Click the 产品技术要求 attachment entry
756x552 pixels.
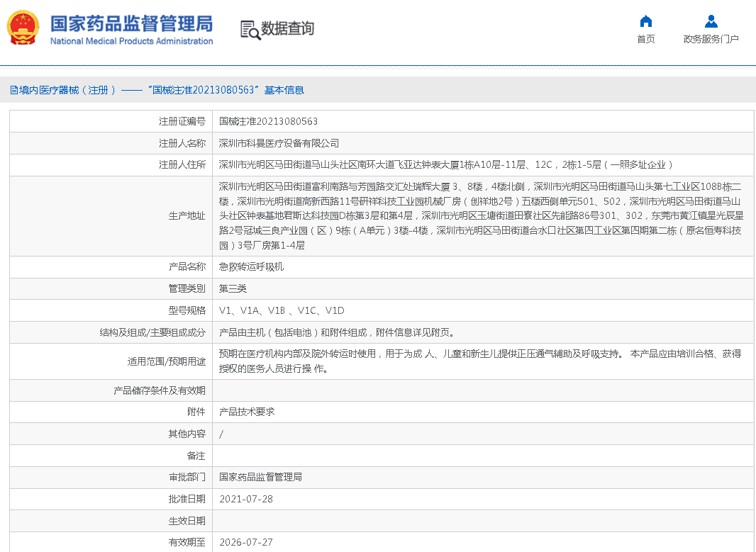[x=247, y=412]
